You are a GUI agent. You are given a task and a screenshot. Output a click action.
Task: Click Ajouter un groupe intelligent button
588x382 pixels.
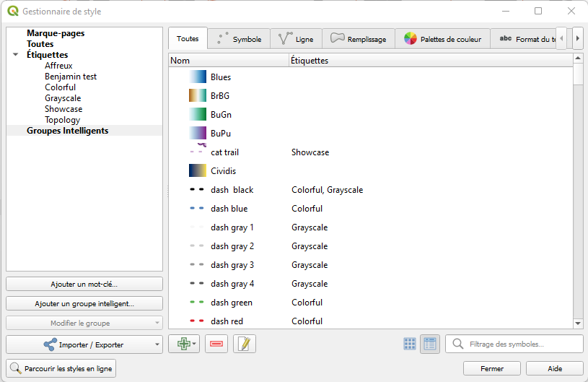point(84,303)
